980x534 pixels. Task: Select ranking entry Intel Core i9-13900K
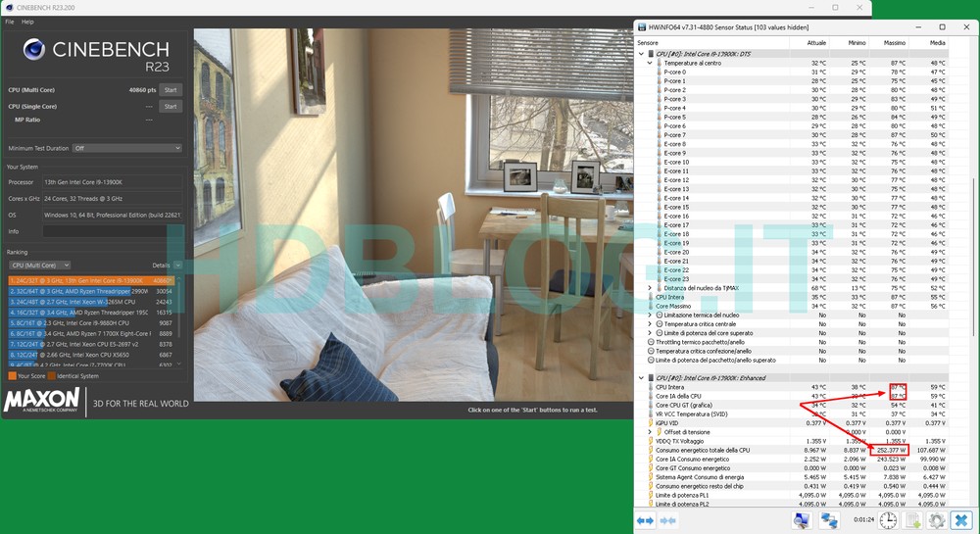coord(91,280)
